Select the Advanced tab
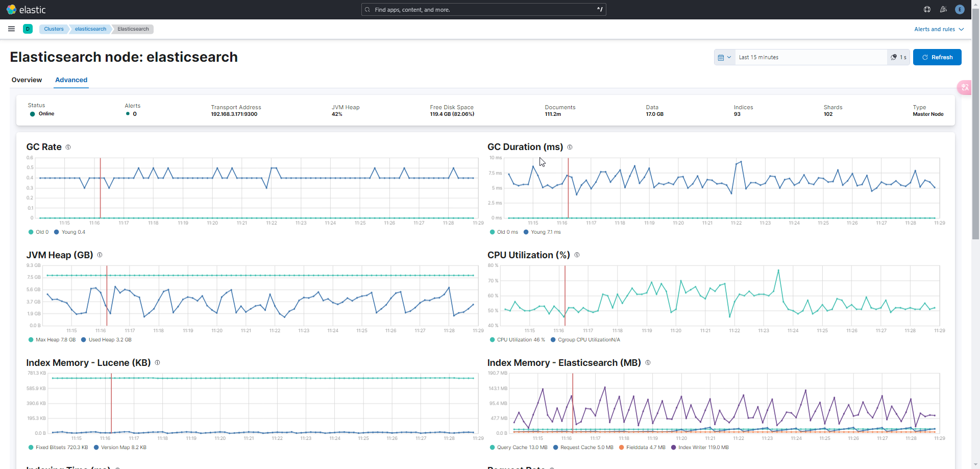Screen dimensions: 980x469 (x=71, y=80)
